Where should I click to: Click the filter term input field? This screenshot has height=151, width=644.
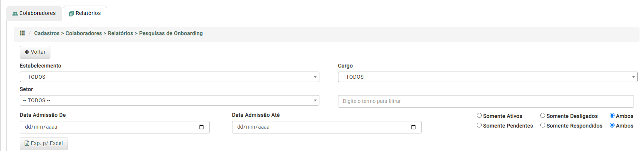pos(486,101)
